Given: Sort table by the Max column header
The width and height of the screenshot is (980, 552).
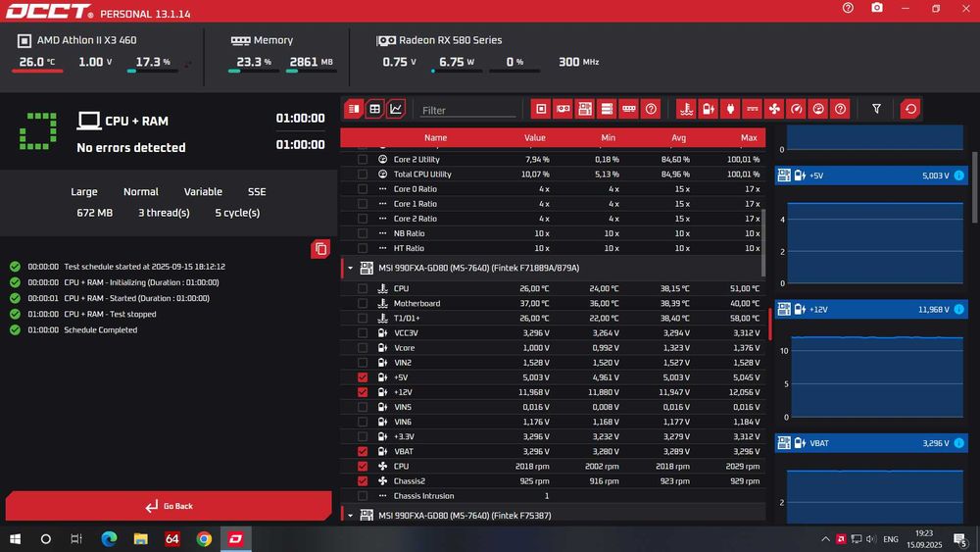Looking at the screenshot, I should point(749,137).
